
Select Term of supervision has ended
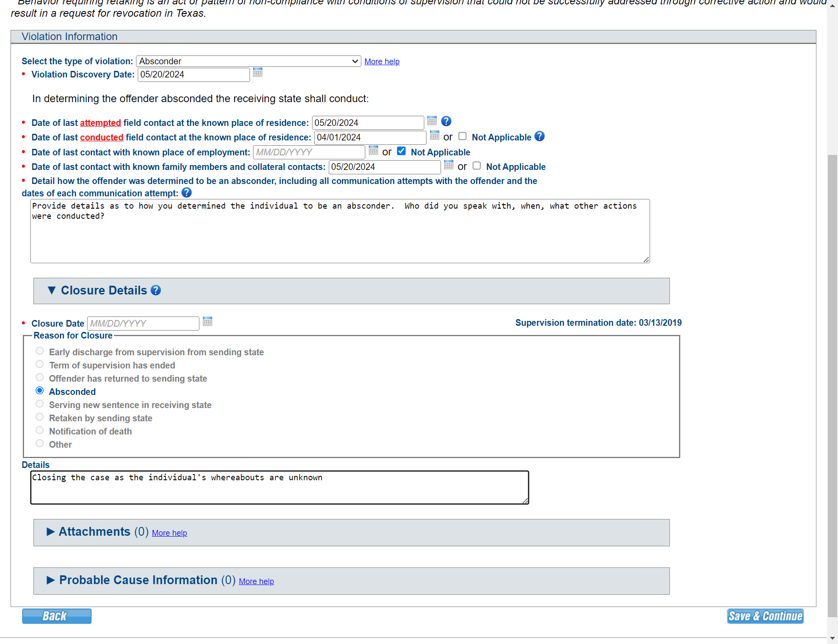pyautogui.click(x=40, y=364)
